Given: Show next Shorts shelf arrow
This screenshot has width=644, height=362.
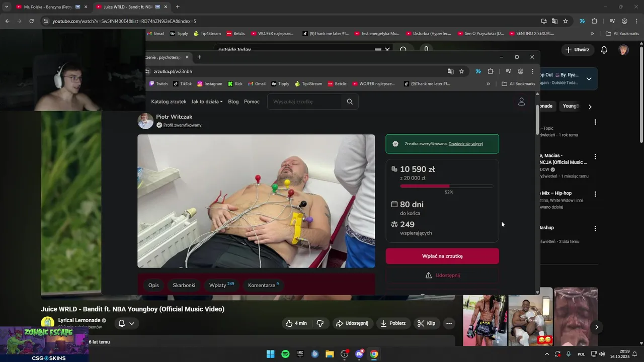Looking at the screenshot, I should 597,327.
